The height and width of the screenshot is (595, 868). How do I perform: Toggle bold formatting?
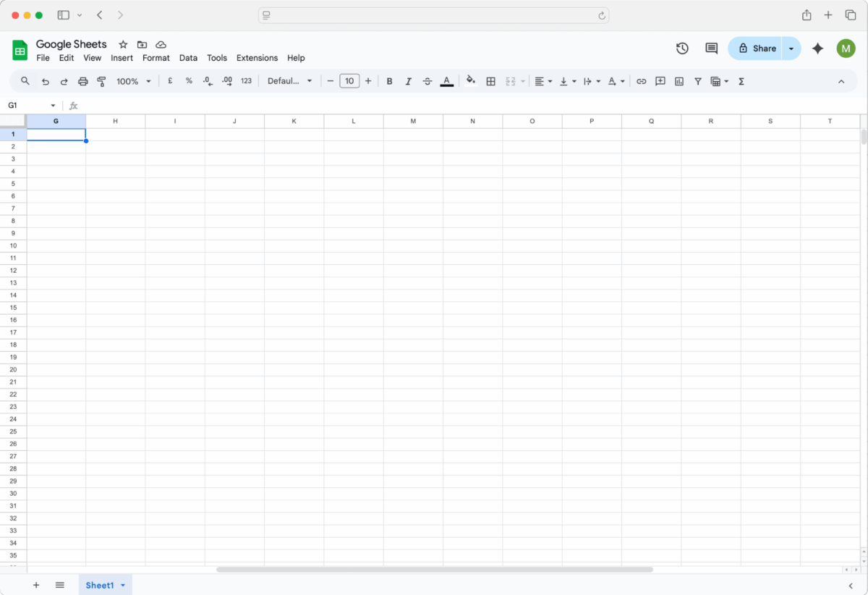tap(390, 81)
